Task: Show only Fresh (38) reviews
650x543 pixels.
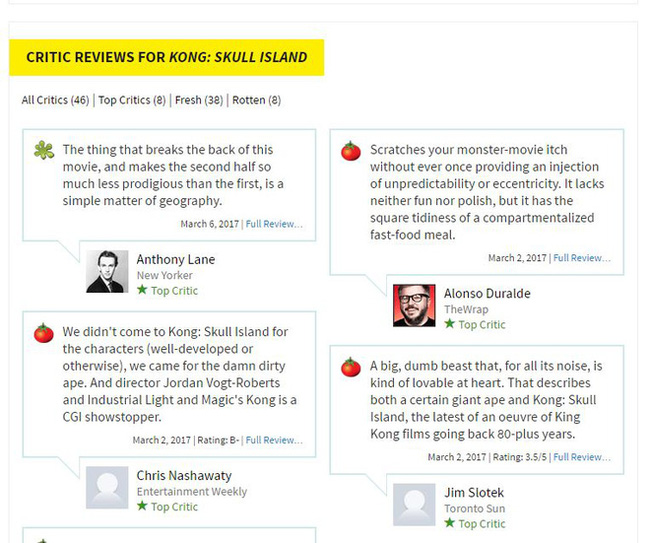Action: click(x=199, y=100)
